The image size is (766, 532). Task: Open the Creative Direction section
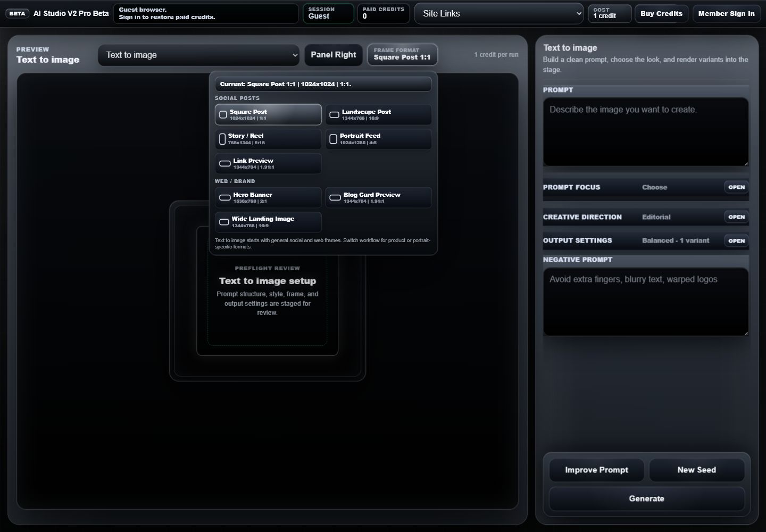pos(736,217)
